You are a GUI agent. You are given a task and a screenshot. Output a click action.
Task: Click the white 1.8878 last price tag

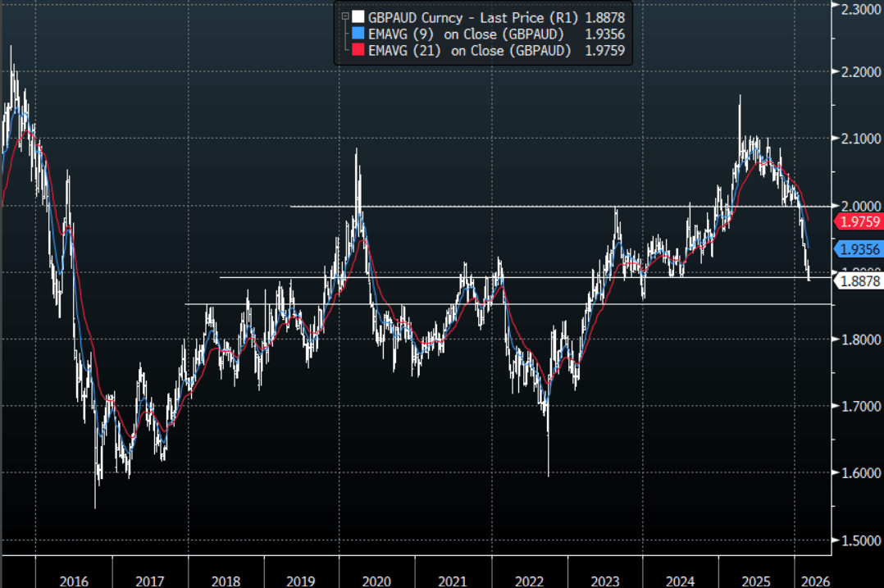pyautogui.click(x=858, y=281)
